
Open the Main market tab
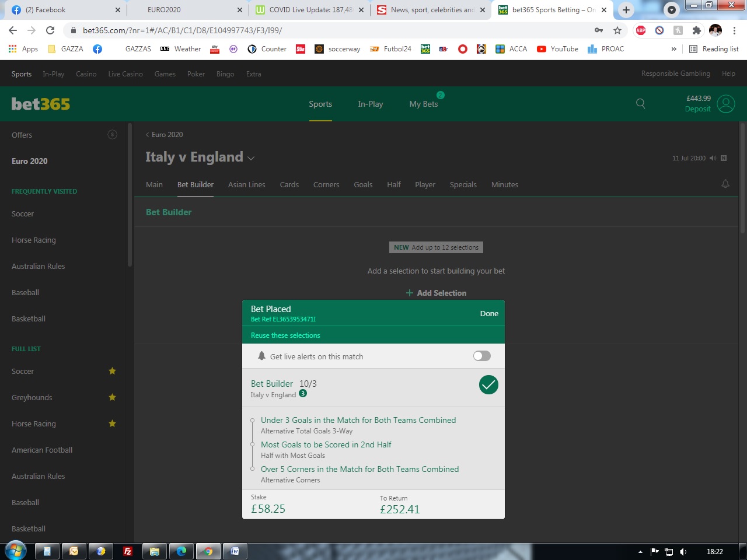tap(154, 184)
